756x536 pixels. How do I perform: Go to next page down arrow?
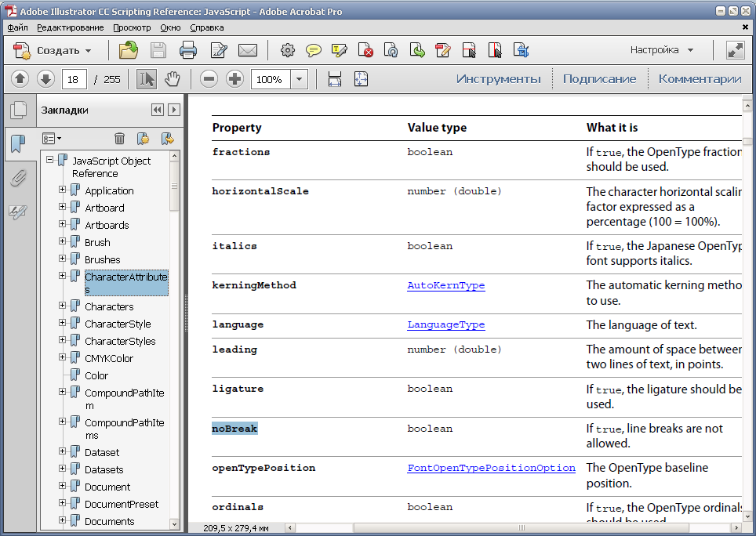pyautogui.click(x=45, y=79)
